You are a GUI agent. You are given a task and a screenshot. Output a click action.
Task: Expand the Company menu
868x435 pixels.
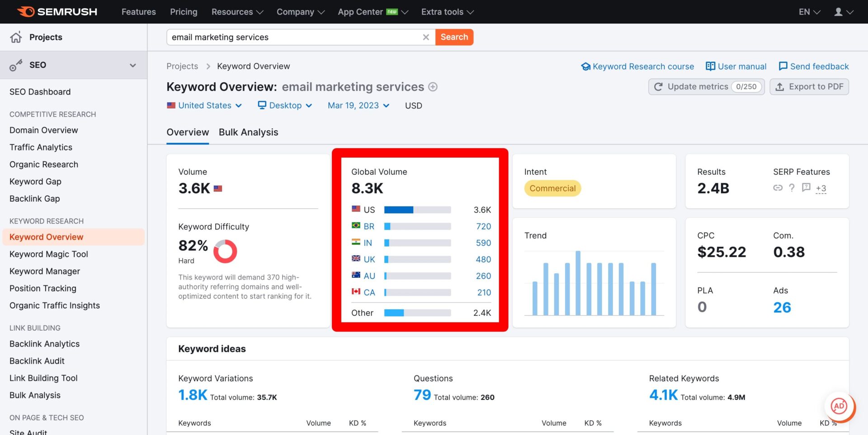click(301, 12)
